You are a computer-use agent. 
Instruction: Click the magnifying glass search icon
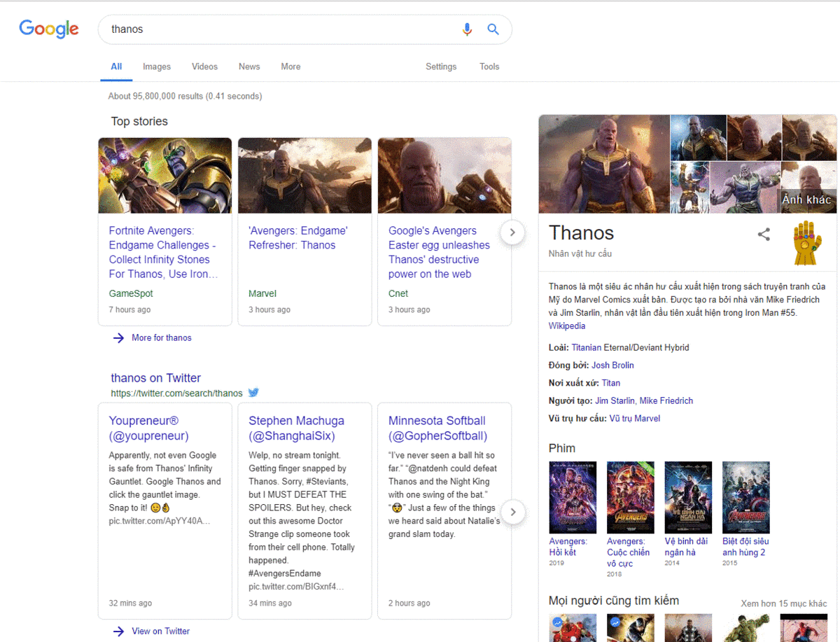coord(493,29)
